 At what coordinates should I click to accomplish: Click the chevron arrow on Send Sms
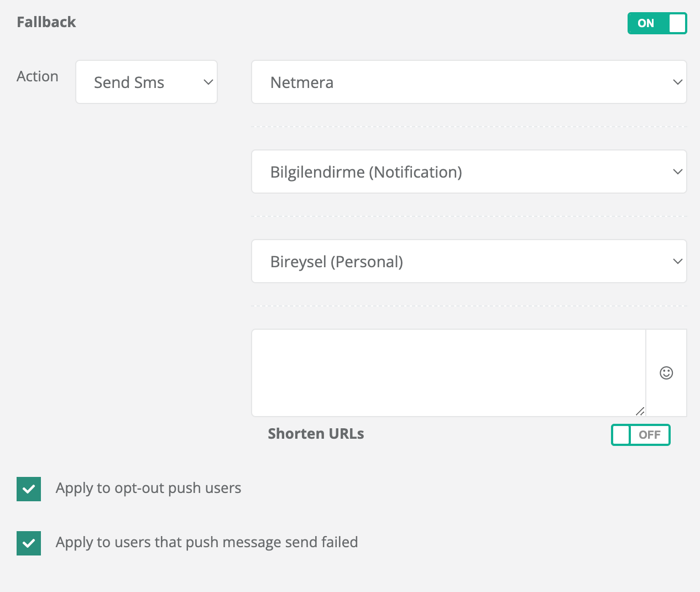point(208,82)
